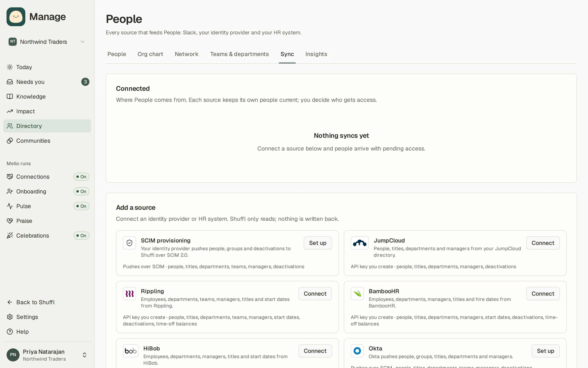Viewport: 588px width, 368px height.
Task: Click the heart icon beside Praise
Action: (x=10, y=221)
